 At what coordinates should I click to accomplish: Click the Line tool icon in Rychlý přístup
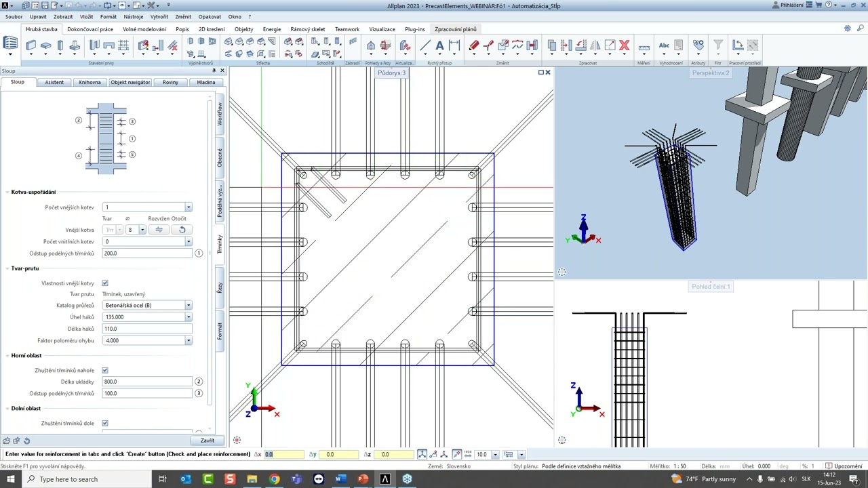pyautogui.click(x=425, y=46)
